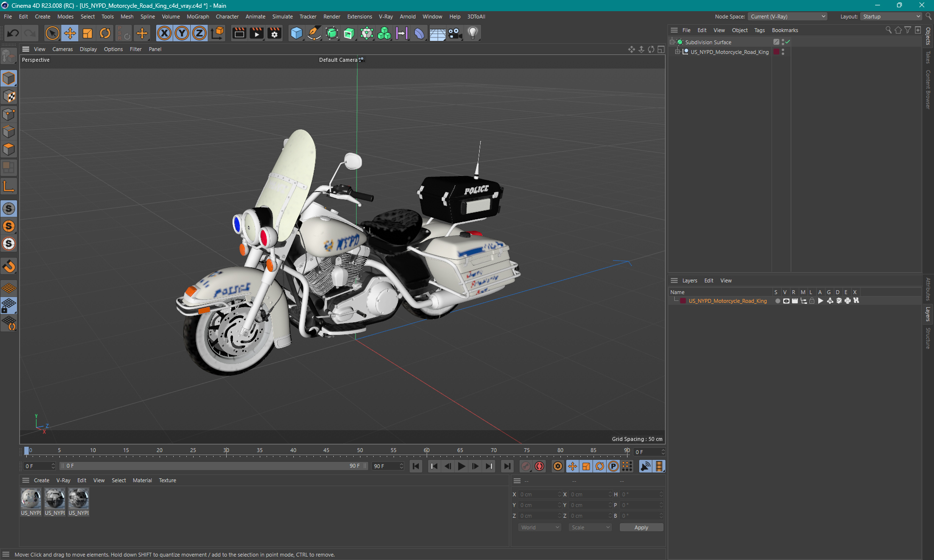
Task: Open the Layout Startup dropdown
Action: (891, 17)
